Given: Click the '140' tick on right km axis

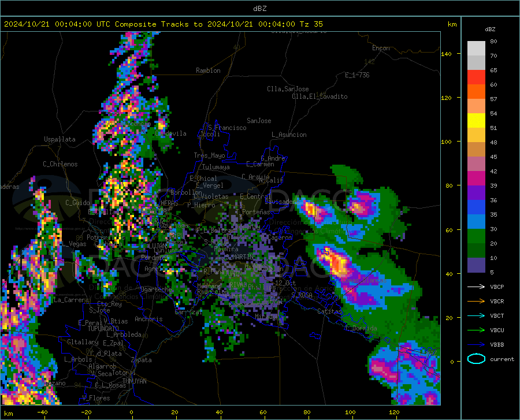Looking at the screenshot, I should tap(446, 54).
